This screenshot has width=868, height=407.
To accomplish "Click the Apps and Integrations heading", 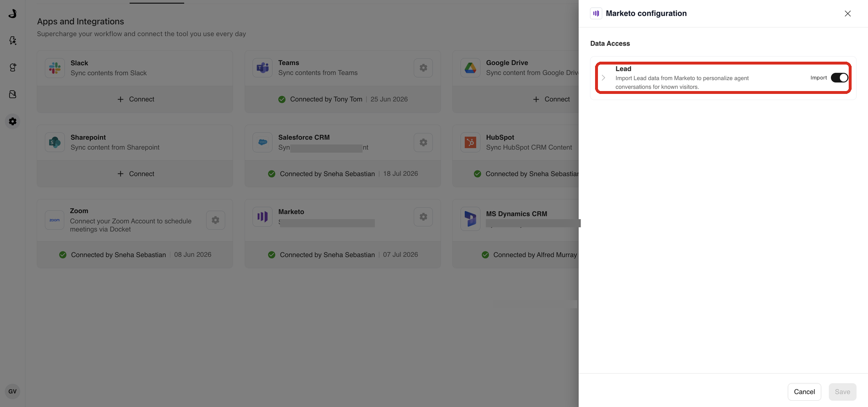I will (x=81, y=22).
